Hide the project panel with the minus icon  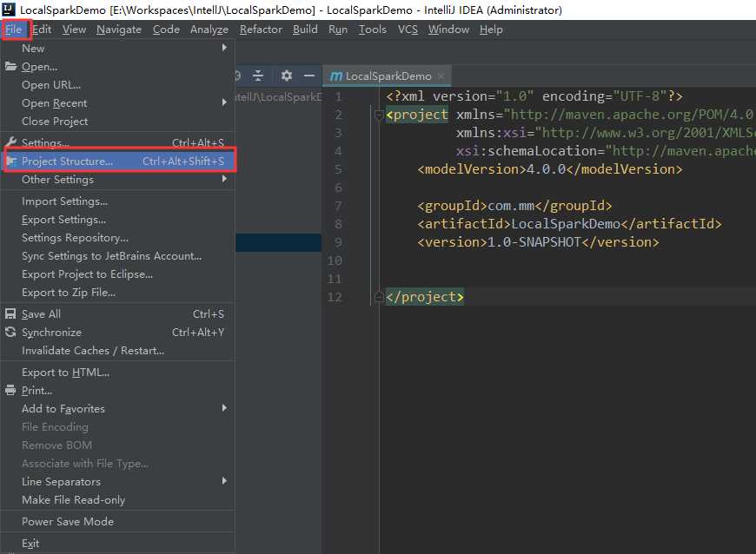pos(309,76)
